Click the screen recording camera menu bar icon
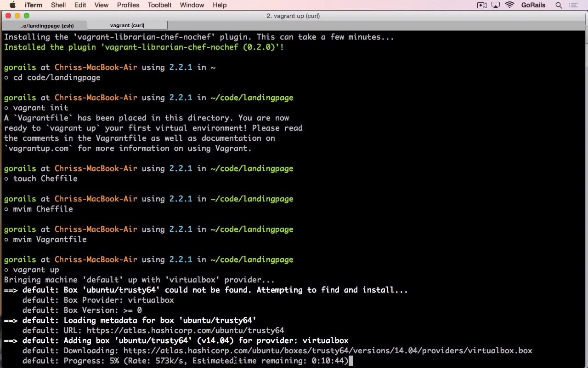Image resolution: width=588 pixels, height=368 pixels. (482, 5)
